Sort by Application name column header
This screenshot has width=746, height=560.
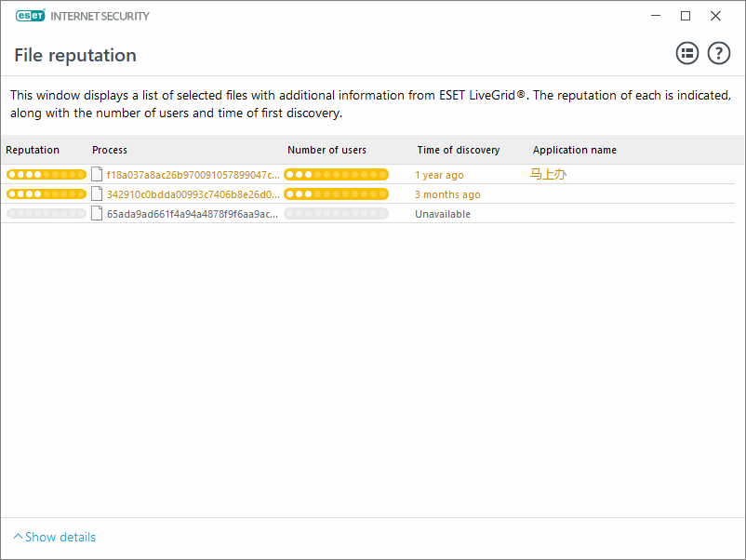574,150
